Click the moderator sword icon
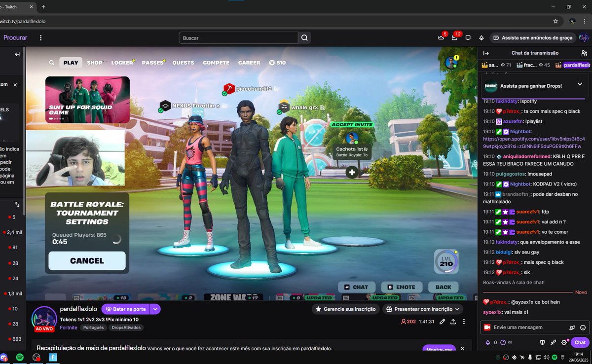 pos(554,342)
